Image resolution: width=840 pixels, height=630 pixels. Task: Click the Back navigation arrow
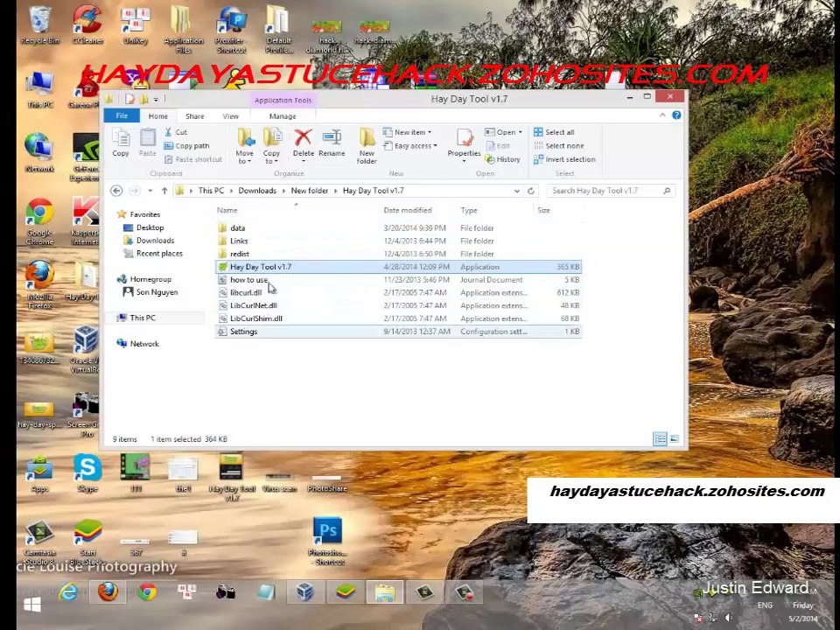click(x=116, y=191)
